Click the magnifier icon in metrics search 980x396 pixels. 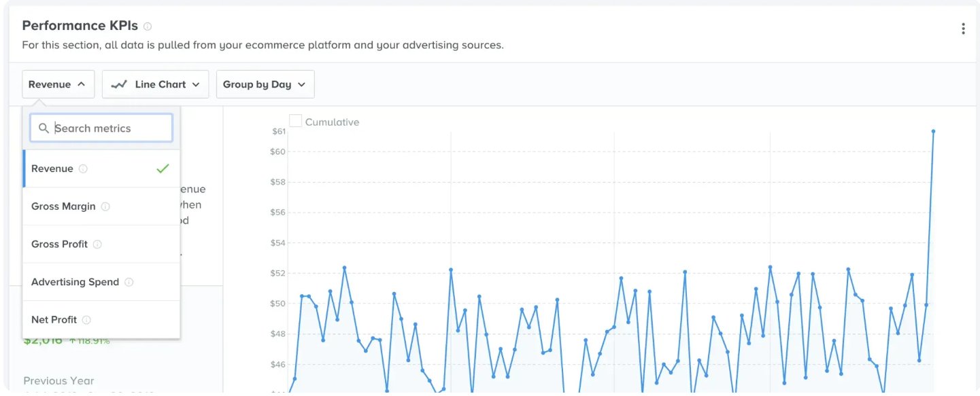click(x=44, y=128)
